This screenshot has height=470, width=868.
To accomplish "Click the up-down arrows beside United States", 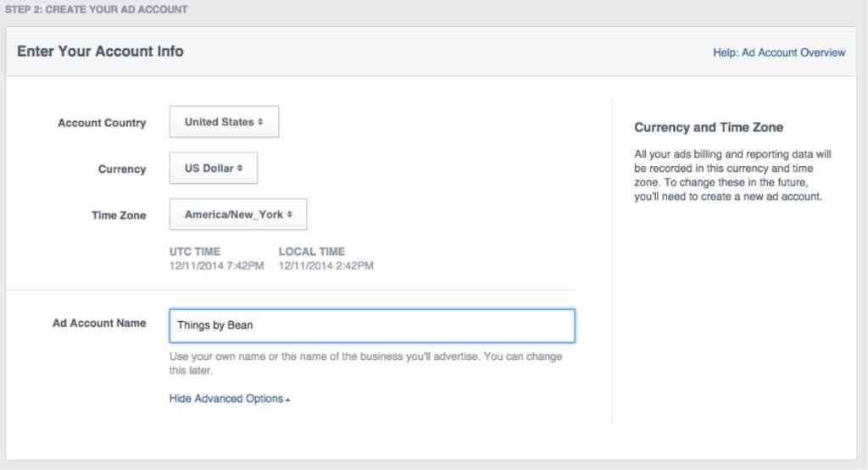I will click(261, 122).
